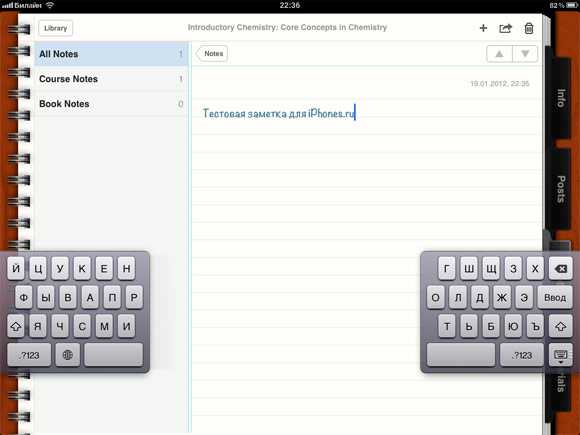Open the Posts side tab
Screen dimensions: 580x435
(561, 189)
